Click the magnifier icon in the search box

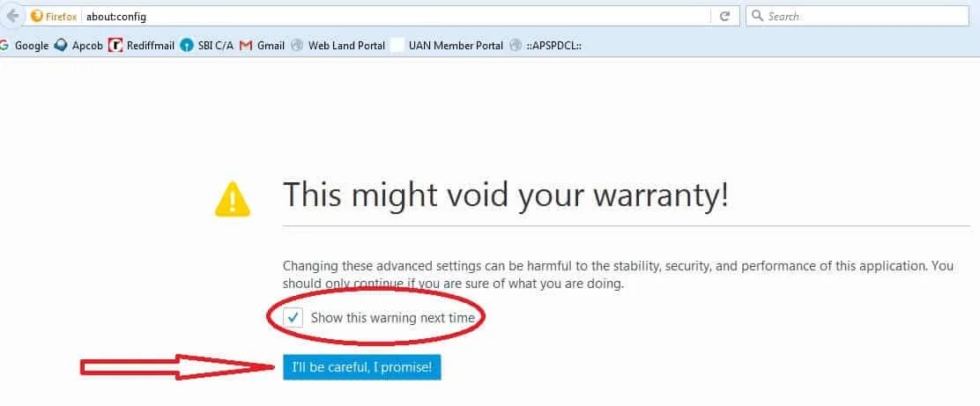point(757,16)
